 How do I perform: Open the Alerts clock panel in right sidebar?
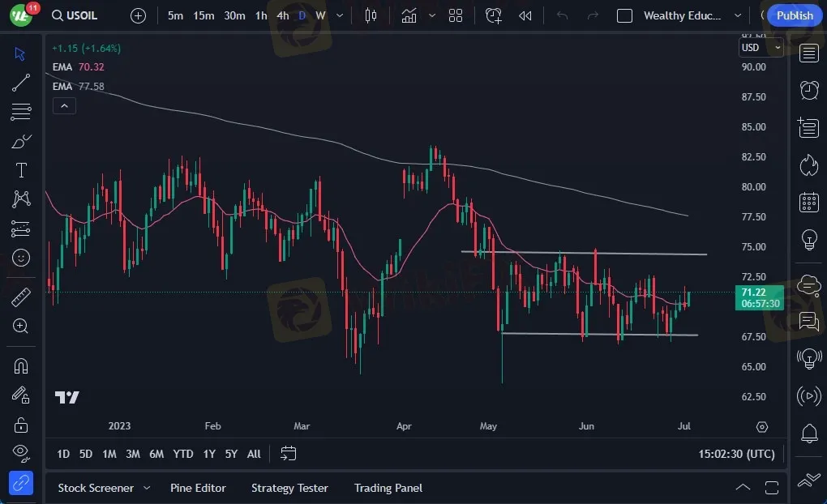(808, 90)
